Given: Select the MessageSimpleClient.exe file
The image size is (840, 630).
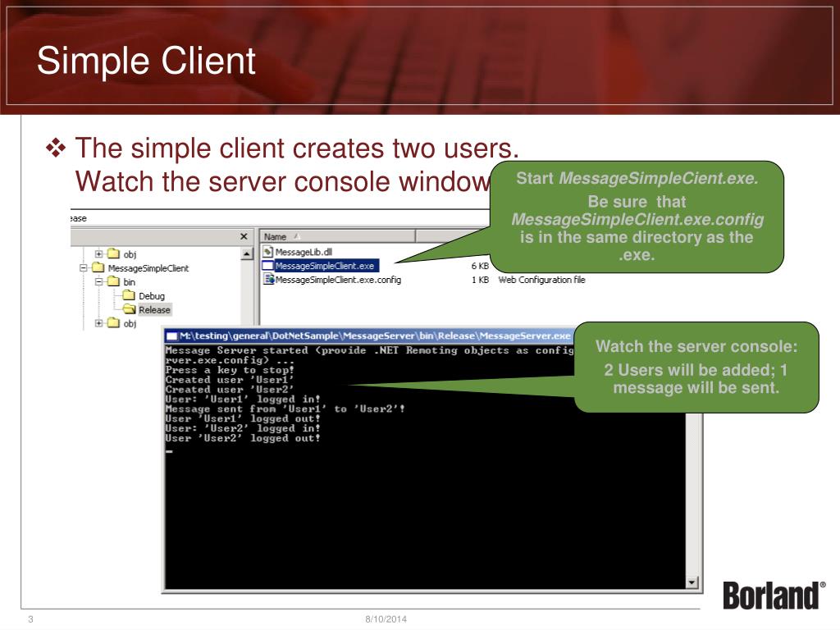Looking at the screenshot, I should point(325,266).
